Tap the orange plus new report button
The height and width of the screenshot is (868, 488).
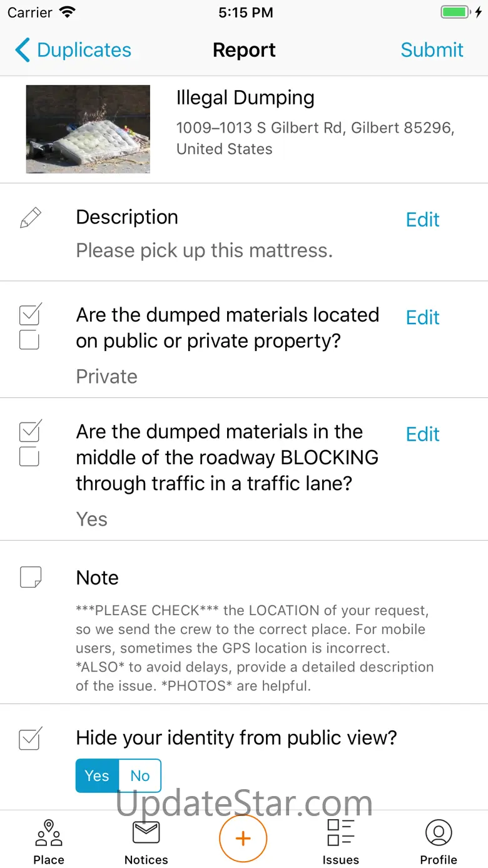coord(243,839)
